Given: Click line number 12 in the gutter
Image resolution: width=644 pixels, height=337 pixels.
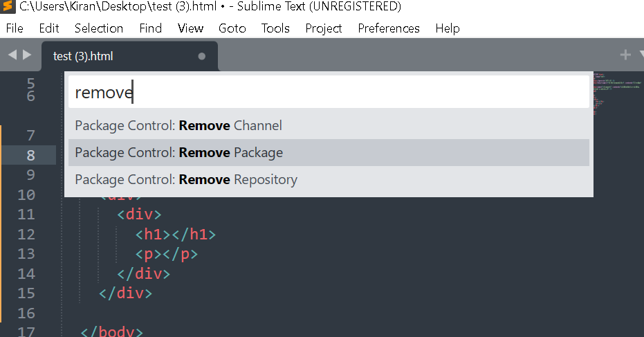Looking at the screenshot, I should tap(26, 235).
